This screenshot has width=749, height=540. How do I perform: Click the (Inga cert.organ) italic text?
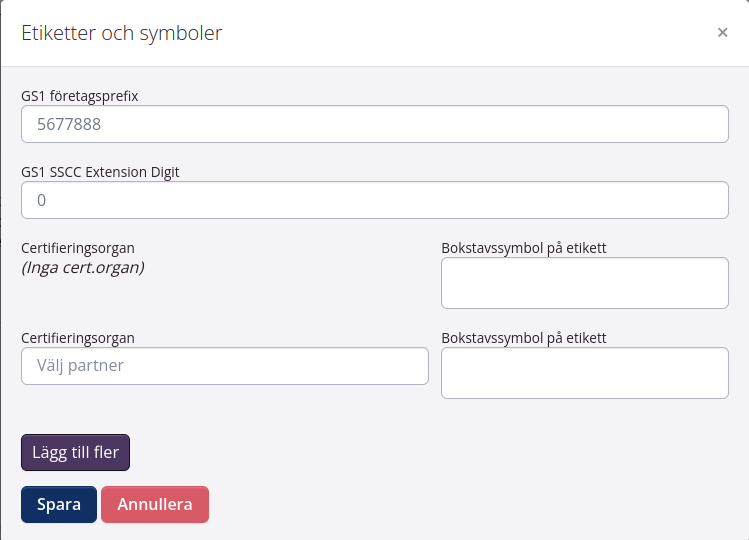pos(83,267)
